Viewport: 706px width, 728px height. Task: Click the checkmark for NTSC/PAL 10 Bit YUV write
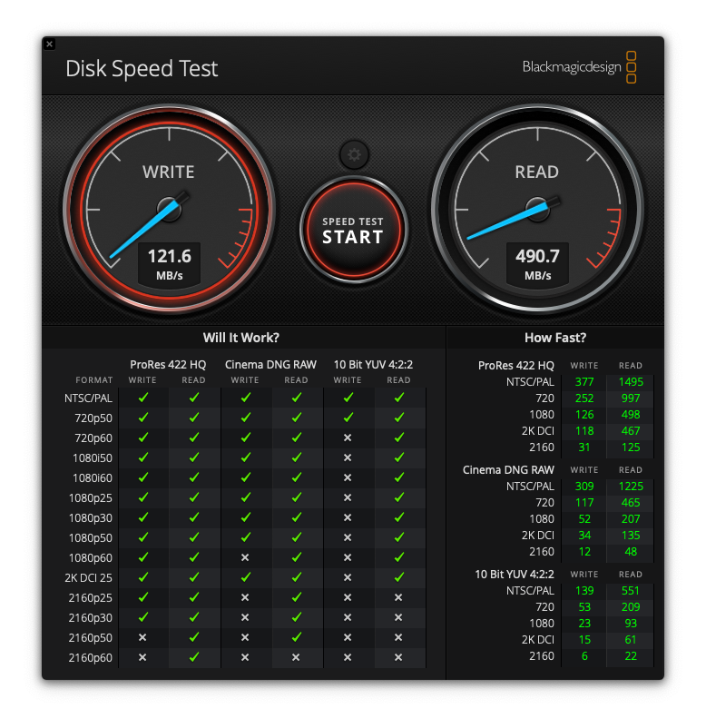[x=348, y=398]
